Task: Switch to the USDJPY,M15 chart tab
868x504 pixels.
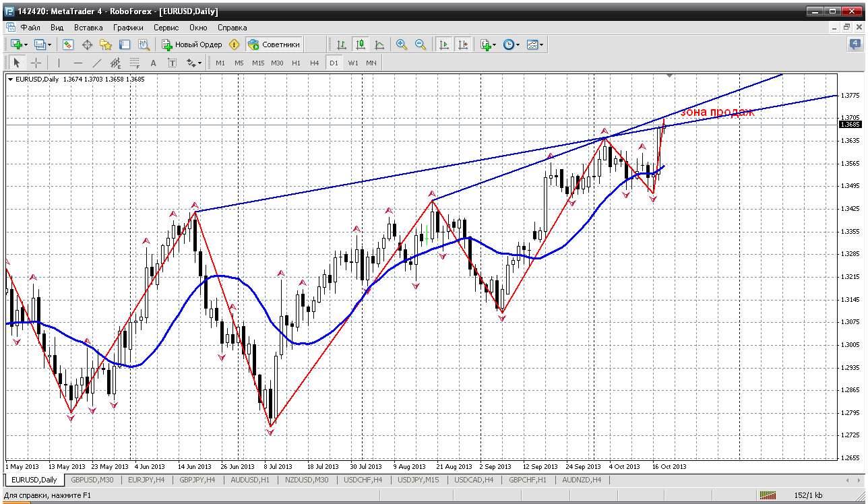Action: (419, 480)
